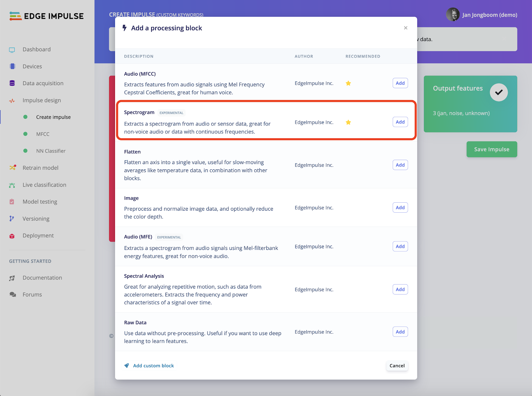Image resolution: width=532 pixels, height=396 pixels.
Task: Open Data acquisition
Action: coord(43,83)
